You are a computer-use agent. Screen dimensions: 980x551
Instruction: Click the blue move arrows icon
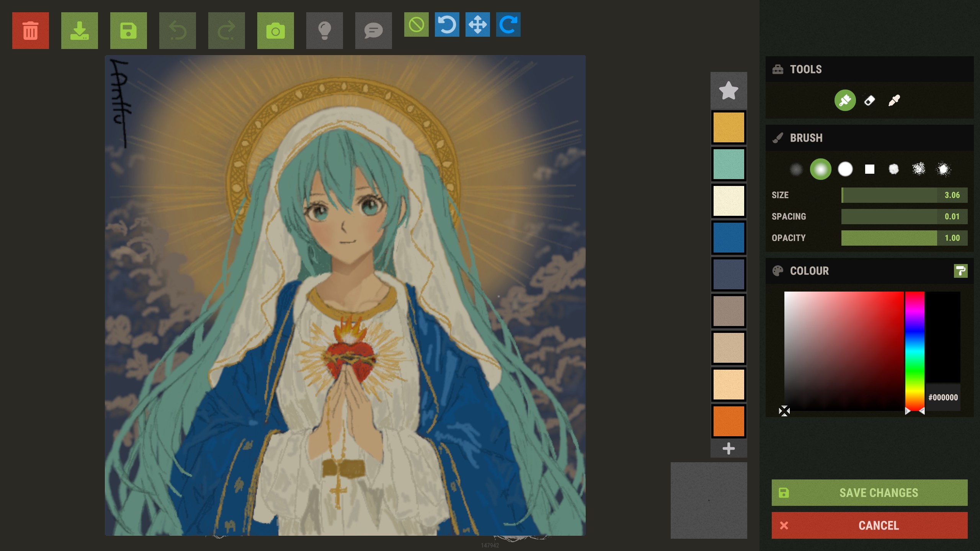point(478,24)
